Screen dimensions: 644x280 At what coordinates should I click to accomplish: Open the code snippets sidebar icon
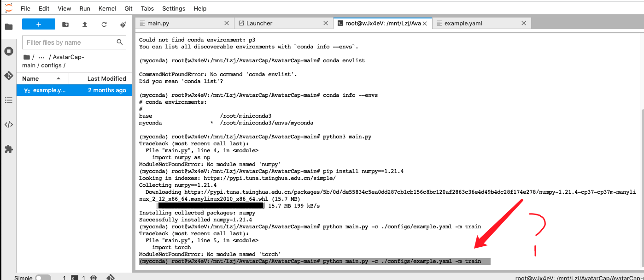pyautogui.click(x=8, y=125)
